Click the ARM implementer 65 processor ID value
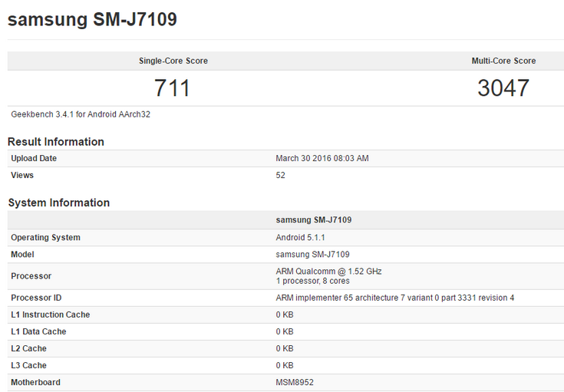564x392 pixels. coord(394,298)
